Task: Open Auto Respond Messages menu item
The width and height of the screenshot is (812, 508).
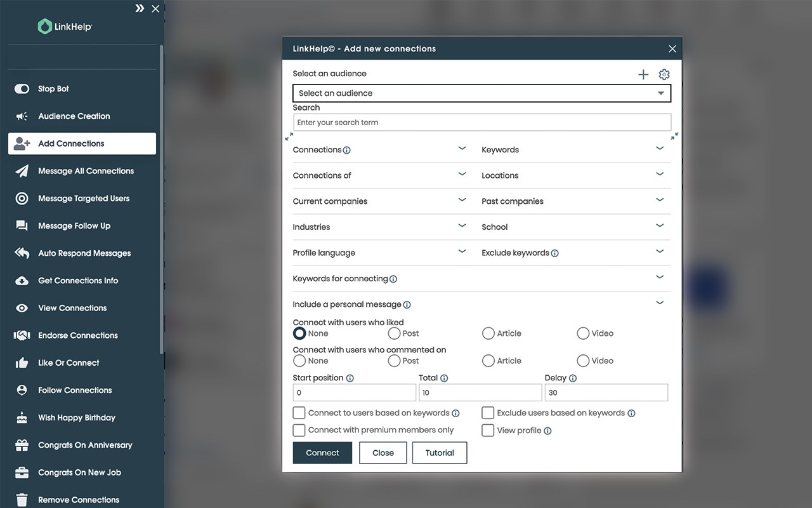Action: click(x=82, y=253)
